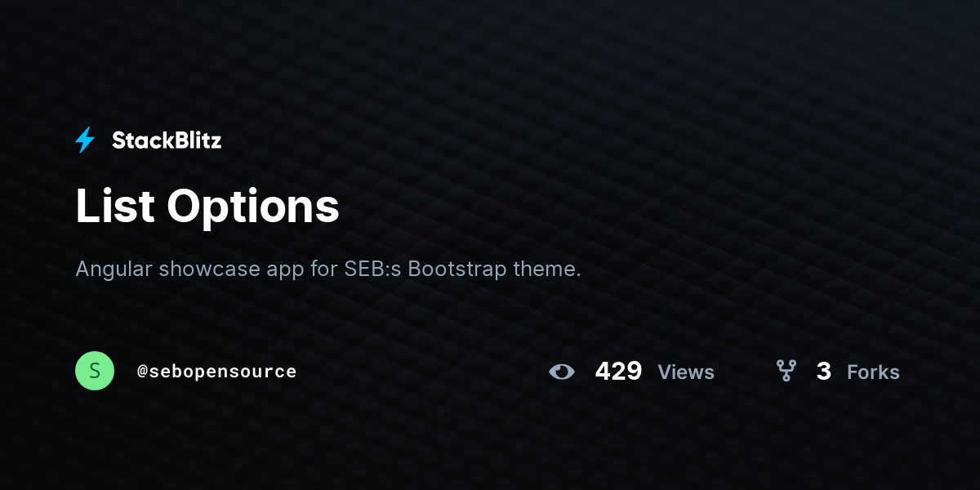
Task: Click the Views label
Action: (x=686, y=372)
